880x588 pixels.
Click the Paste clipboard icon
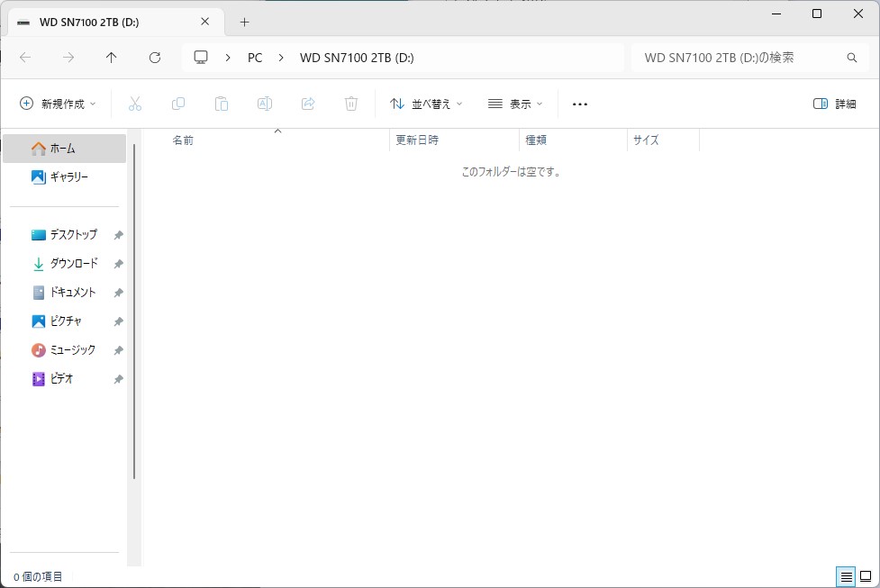click(x=221, y=104)
